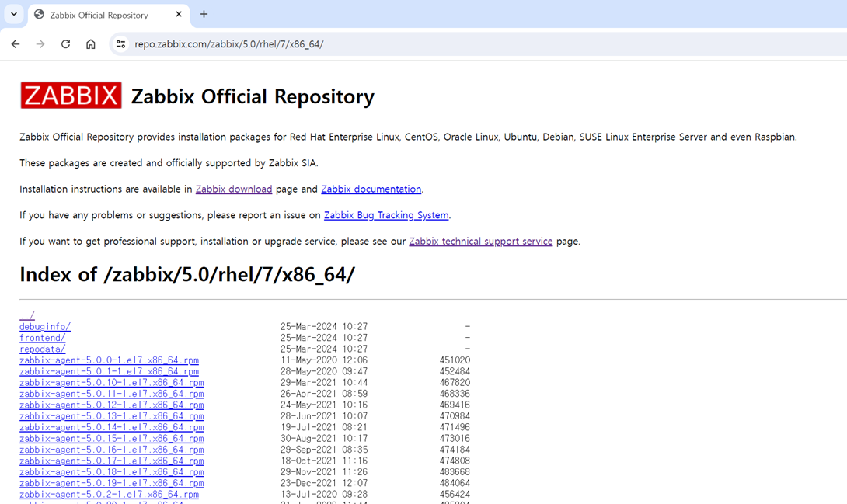The image size is (847, 504).
Task: Open Zabbix Bug Tracking System link
Action: (x=386, y=215)
